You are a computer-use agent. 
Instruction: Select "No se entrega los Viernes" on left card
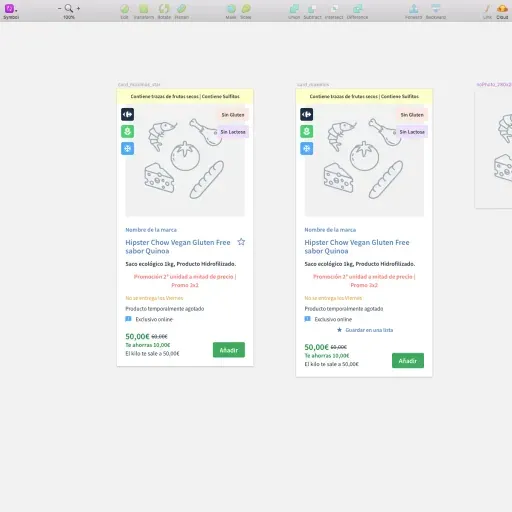click(x=154, y=298)
